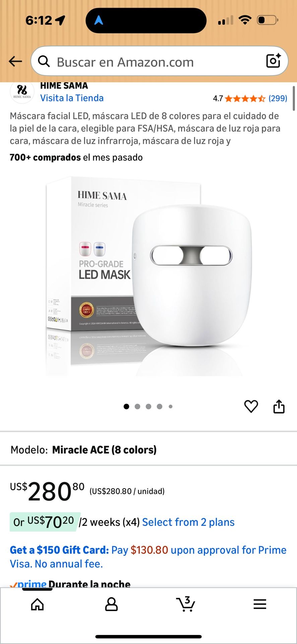
Task: Open hamburger menu in bottom bar
Action: [260, 604]
